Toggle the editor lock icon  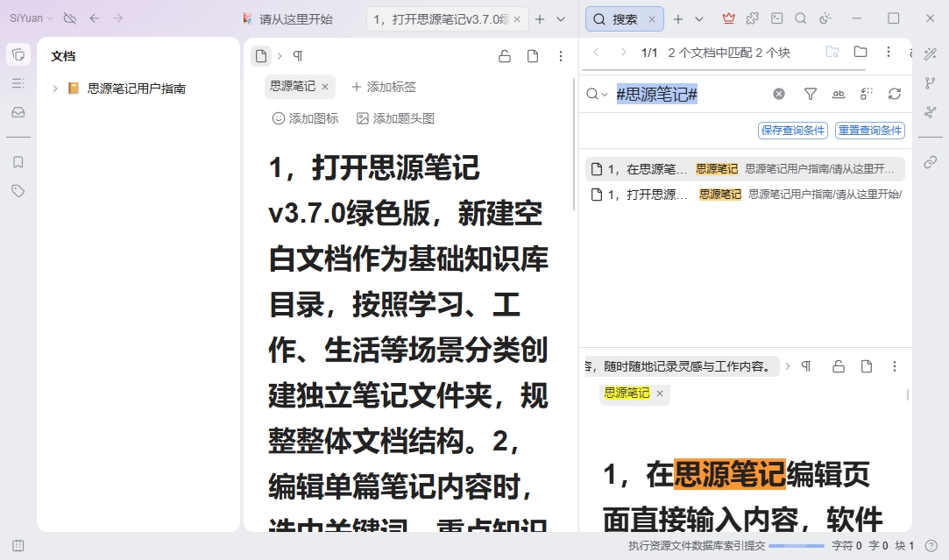pyautogui.click(x=505, y=56)
